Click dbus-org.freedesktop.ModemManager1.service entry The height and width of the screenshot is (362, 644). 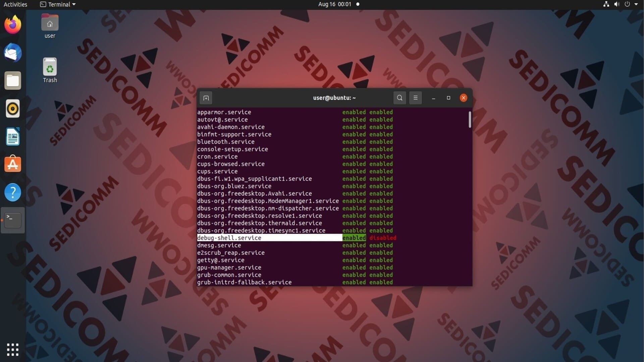(268, 201)
